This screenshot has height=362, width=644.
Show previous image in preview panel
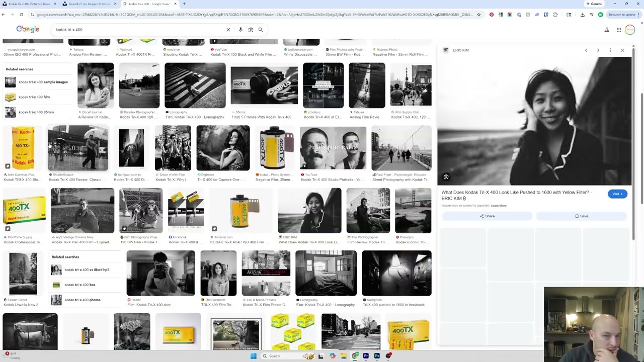pyautogui.click(x=586, y=50)
